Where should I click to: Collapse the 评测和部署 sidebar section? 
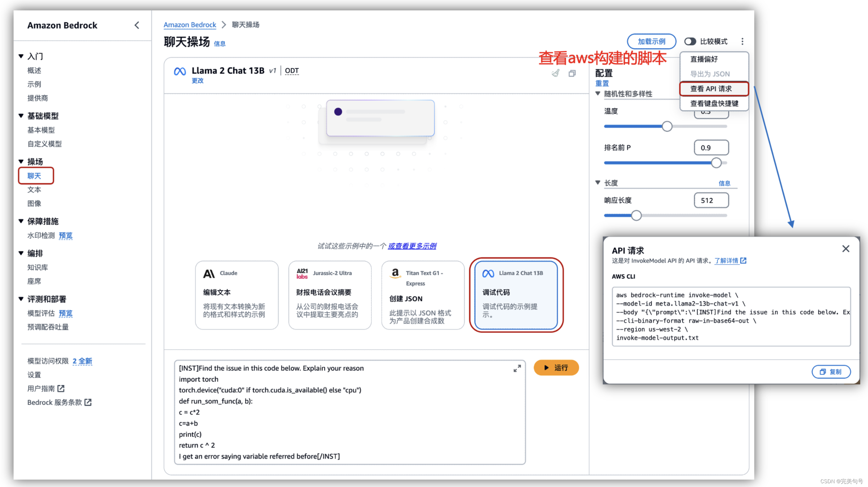(21, 299)
